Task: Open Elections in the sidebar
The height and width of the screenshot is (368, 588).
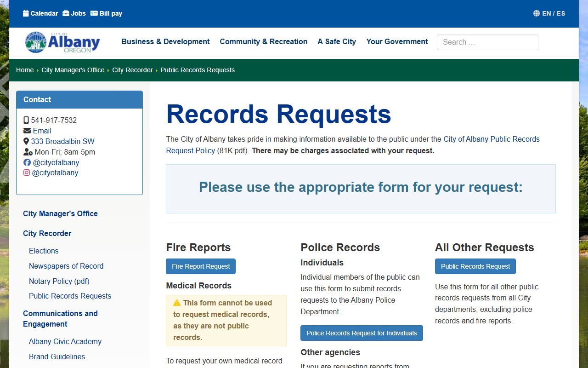Action: click(x=44, y=251)
